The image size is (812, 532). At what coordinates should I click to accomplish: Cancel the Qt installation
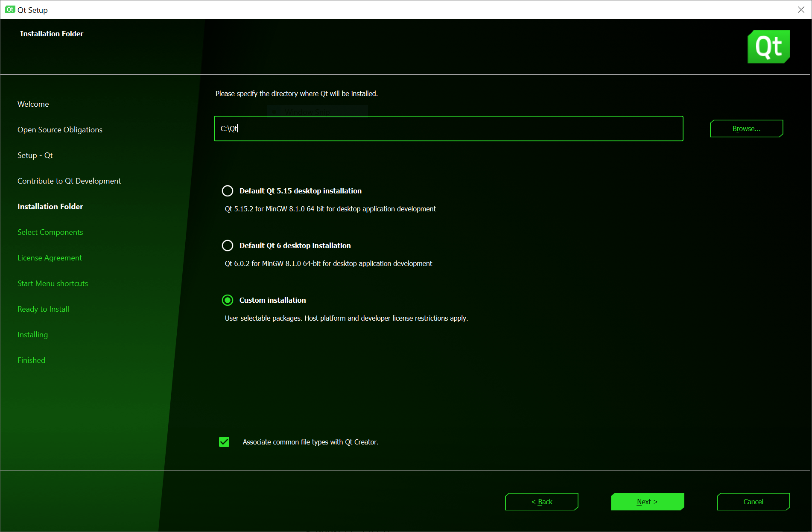tap(753, 502)
